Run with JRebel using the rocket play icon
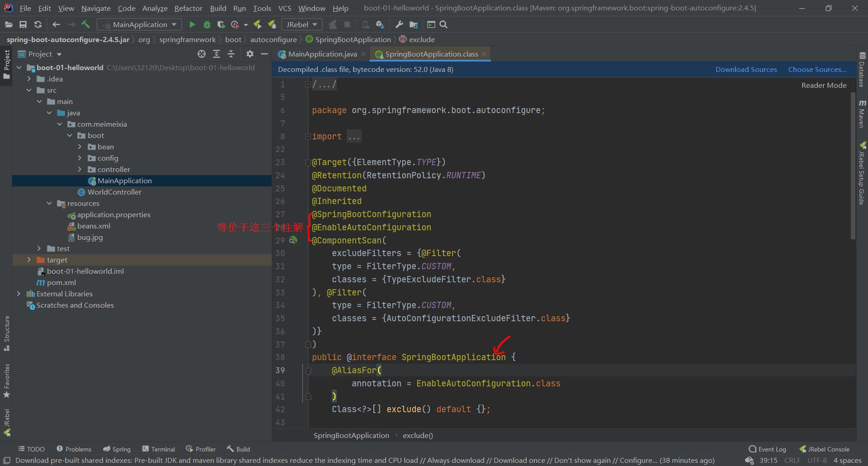Image resolution: width=868 pixels, height=466 pixels. (257, 24)
